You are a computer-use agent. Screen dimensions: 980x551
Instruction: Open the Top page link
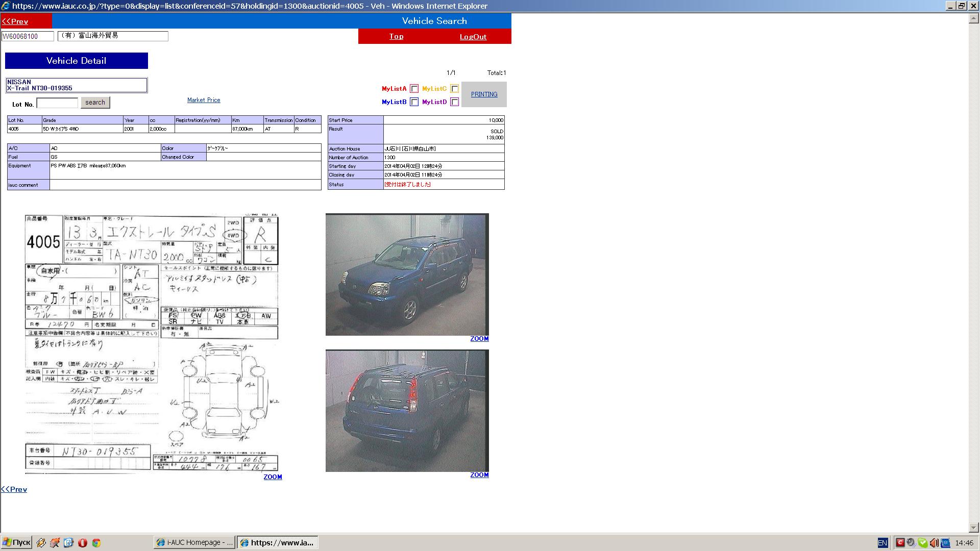[396, 36]
